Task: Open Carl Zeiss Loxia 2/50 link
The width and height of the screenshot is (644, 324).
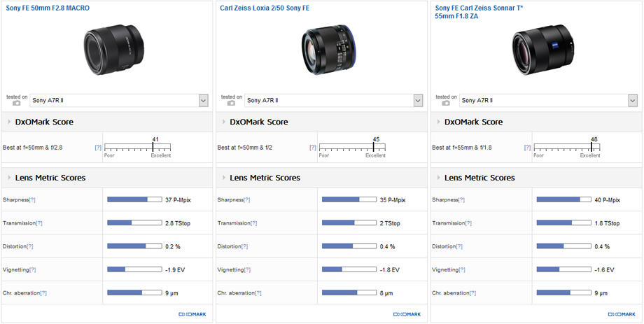Action: [265, 8]
